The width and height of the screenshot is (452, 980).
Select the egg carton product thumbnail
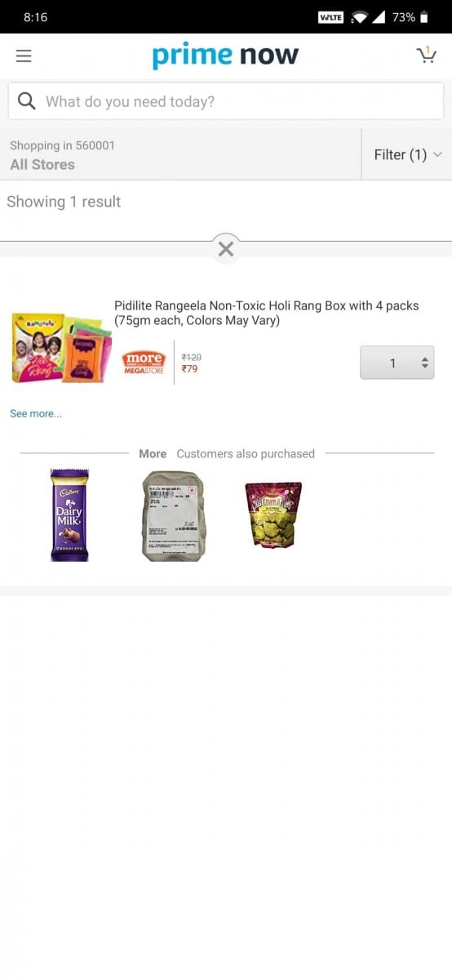pyautogui.click(x=173, y=515)
